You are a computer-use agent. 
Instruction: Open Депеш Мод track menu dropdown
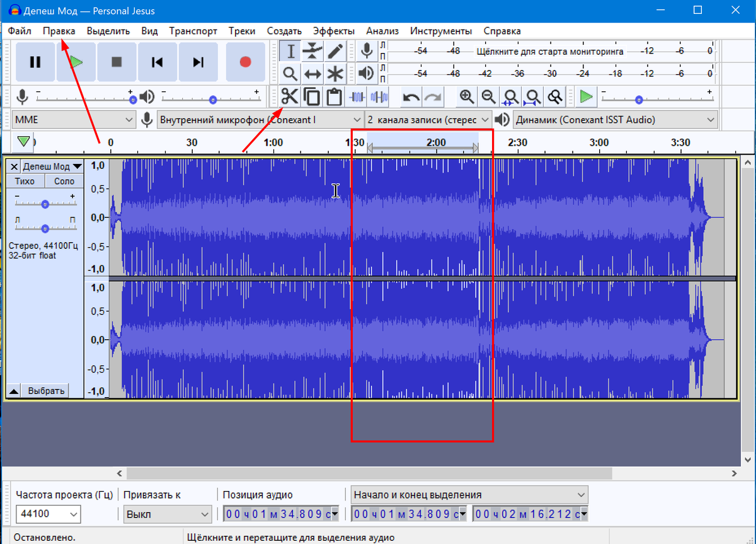click(52, 166)
